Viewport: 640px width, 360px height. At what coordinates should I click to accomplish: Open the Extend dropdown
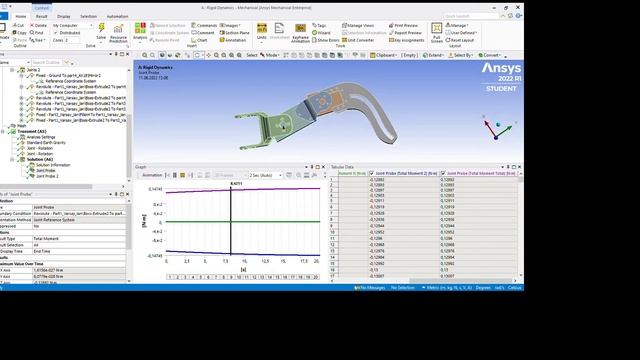pyautogui.click(x=433, y=55)
